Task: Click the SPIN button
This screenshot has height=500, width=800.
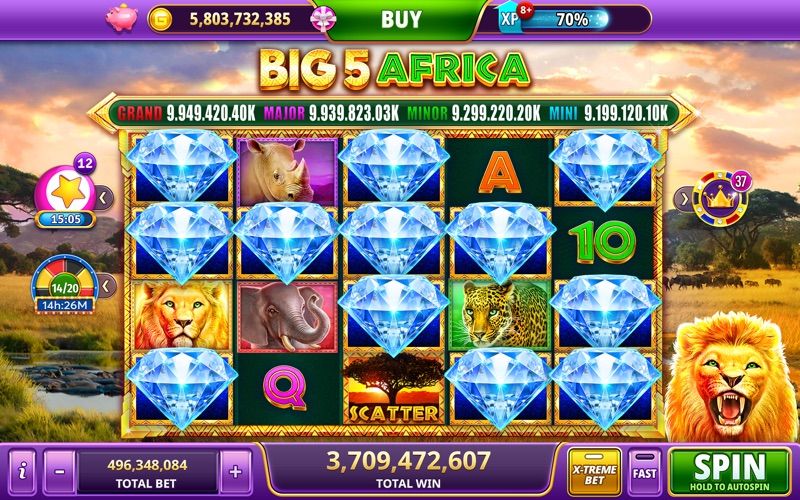Action: coord(730,472)
